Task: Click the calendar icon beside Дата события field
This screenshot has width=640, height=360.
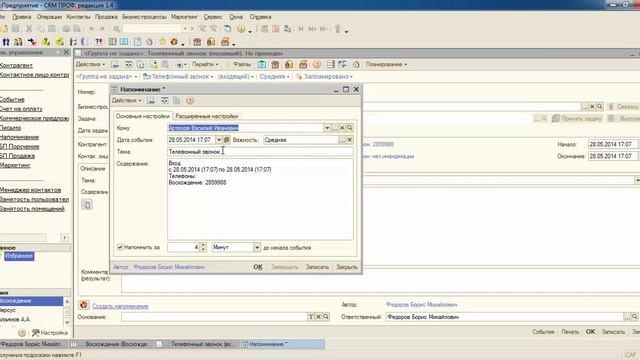Action: (227, 140)
